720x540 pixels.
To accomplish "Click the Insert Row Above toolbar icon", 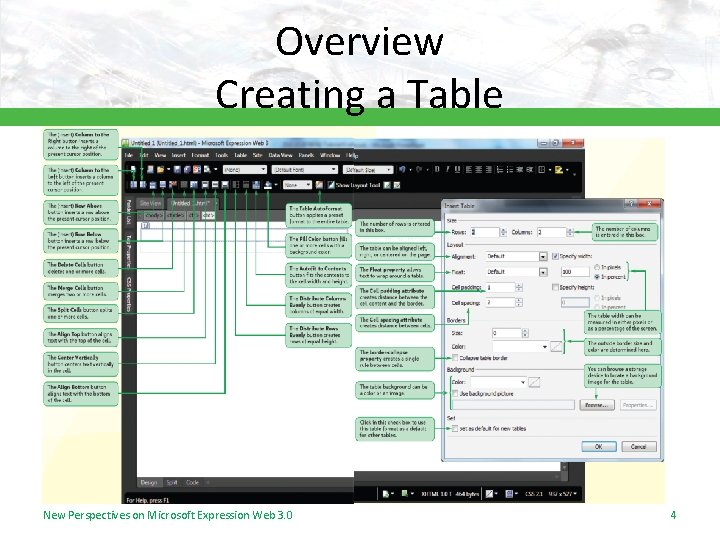I will point(153,185).
